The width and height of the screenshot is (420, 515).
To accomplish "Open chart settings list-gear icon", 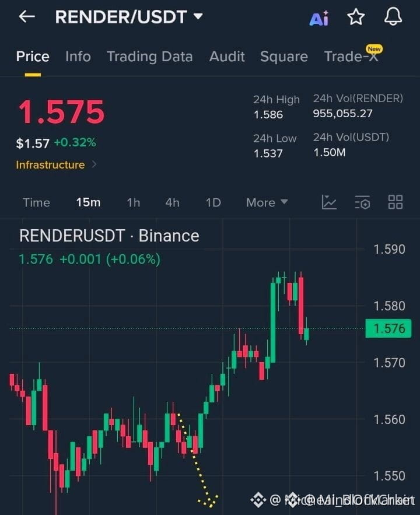I will click(362, 202).
